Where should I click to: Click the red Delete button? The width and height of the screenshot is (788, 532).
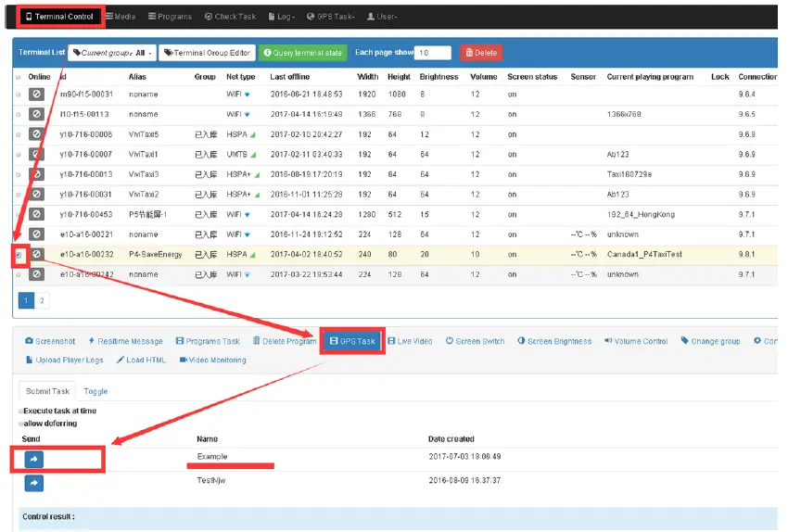click(480, 53)
